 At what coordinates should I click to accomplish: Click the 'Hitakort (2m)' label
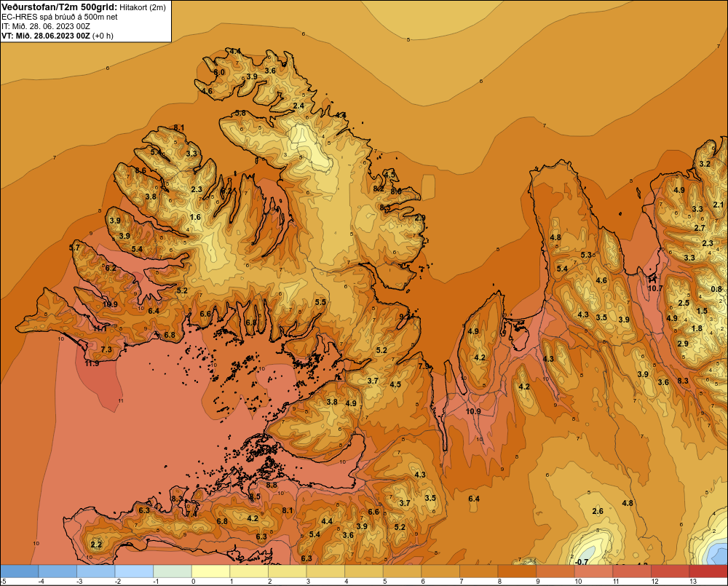(x=143, y=7)
